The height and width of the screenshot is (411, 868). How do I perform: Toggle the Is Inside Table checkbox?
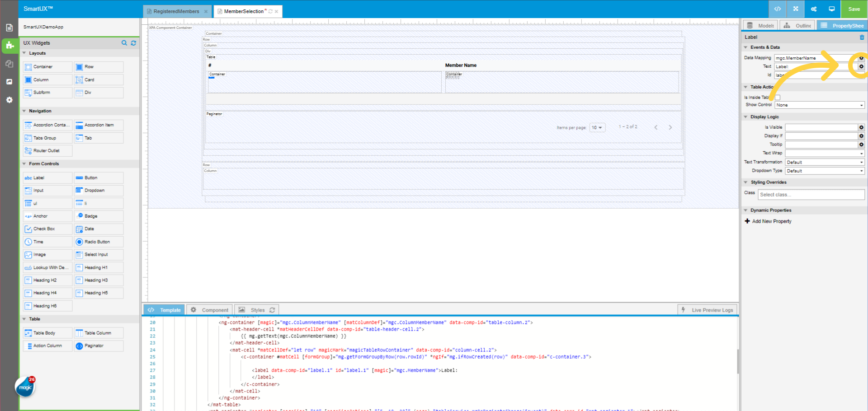coord(778,97)
